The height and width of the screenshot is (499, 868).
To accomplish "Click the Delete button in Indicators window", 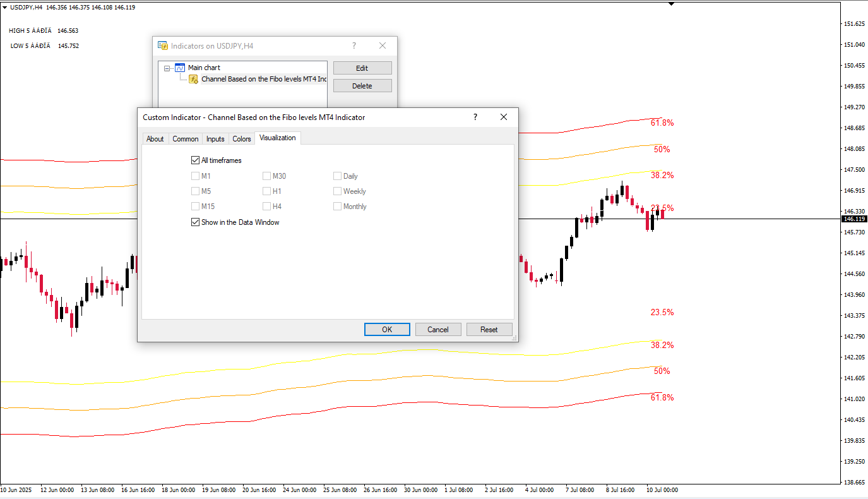I will point(362,86).
